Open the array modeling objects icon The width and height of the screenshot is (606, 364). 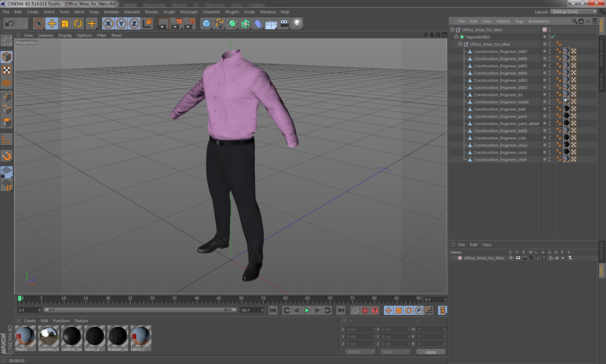(x=245, y=24)
